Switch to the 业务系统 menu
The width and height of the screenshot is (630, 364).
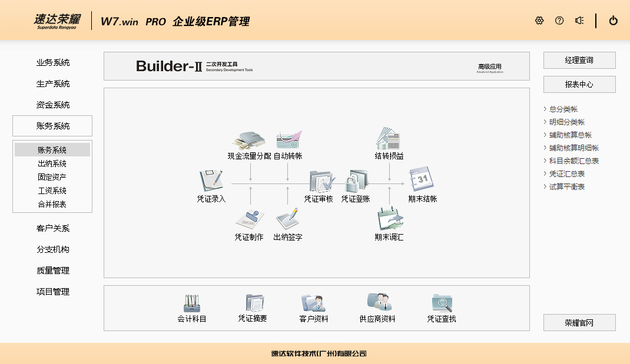pyautogui.click(x=52, y=63)
